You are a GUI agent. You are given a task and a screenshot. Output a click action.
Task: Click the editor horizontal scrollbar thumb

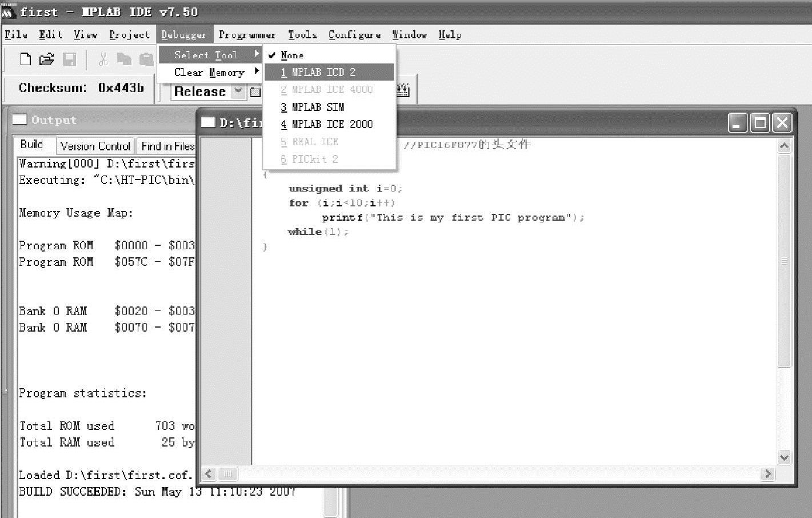[227, 473]
